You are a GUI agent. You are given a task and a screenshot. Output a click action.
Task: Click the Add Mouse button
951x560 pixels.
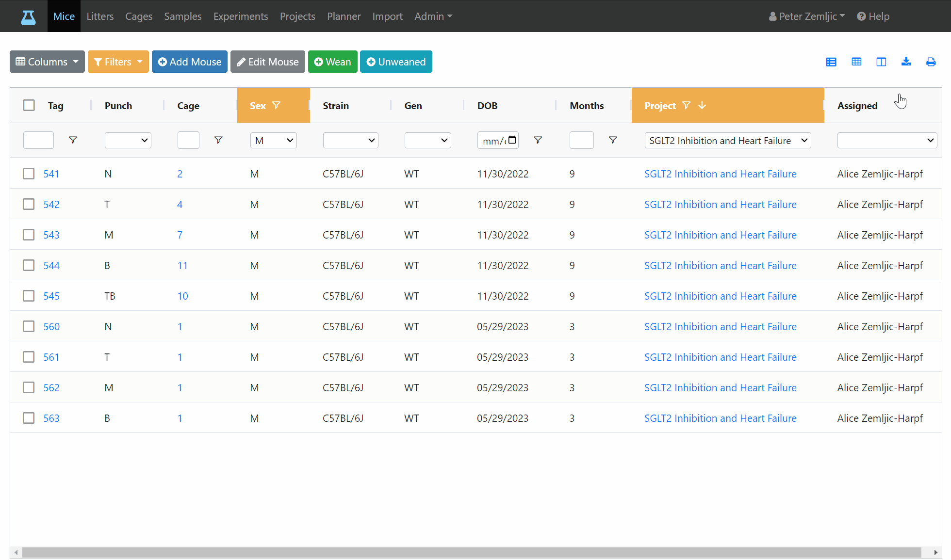(x=190, y=62)
